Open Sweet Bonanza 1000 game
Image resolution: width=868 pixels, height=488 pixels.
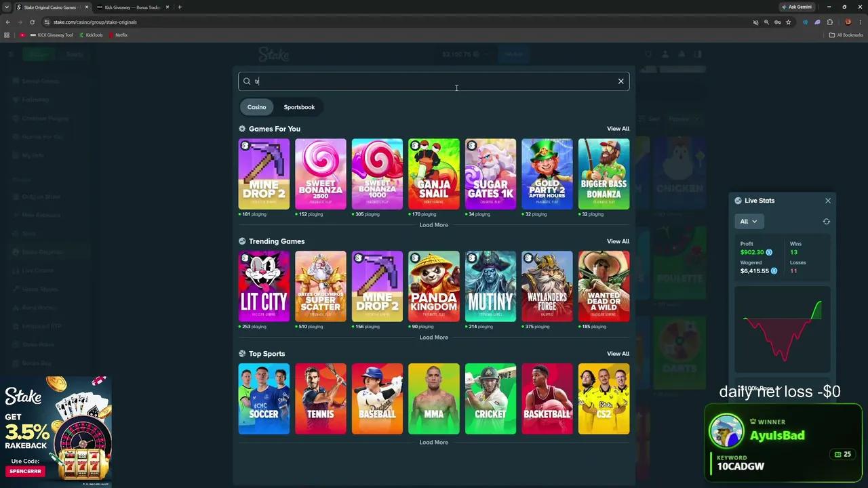377,174
